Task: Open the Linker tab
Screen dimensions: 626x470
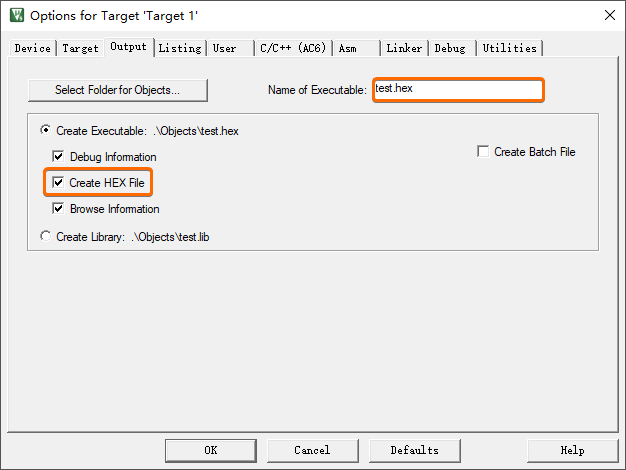Action: tap(404, 48)
